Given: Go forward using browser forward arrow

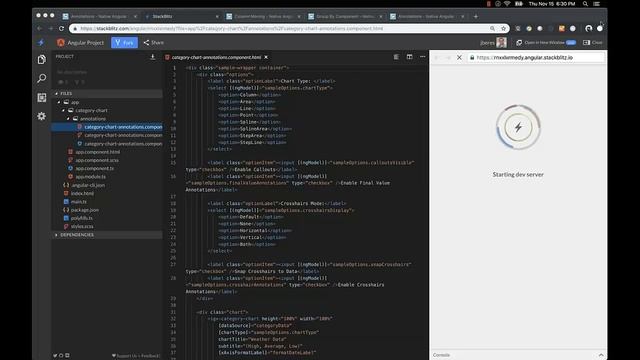Looking at the screenshot, I should (x=51, y=29).
